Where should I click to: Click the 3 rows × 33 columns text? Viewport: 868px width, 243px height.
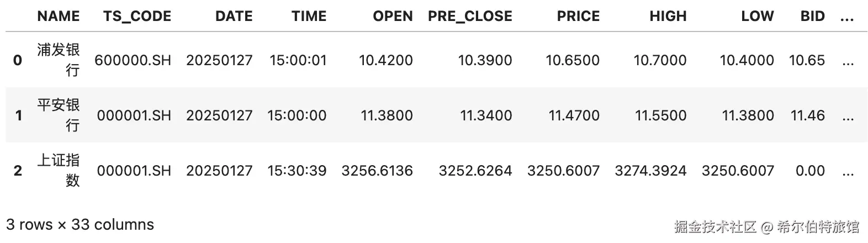[x=80, y=225]
